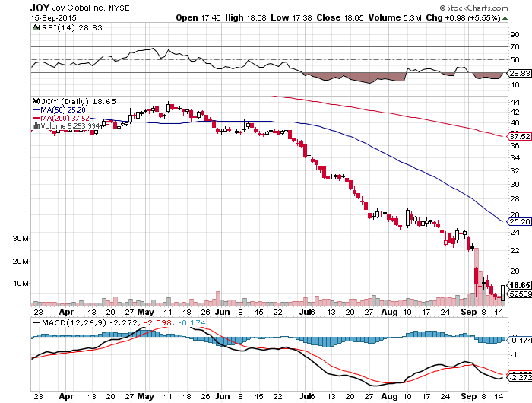Click the 'Close 18.65' header value
Viewport: 532px width, 403px height.
click(x=340, y=17)
